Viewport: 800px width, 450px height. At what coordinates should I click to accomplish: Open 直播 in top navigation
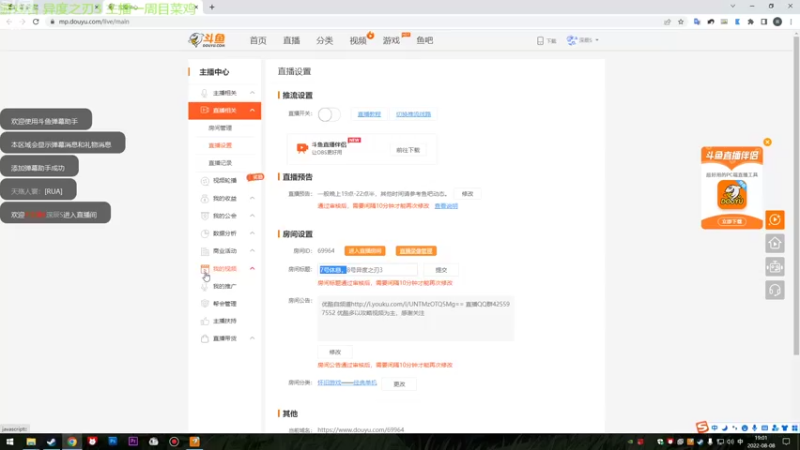(291, 40)
